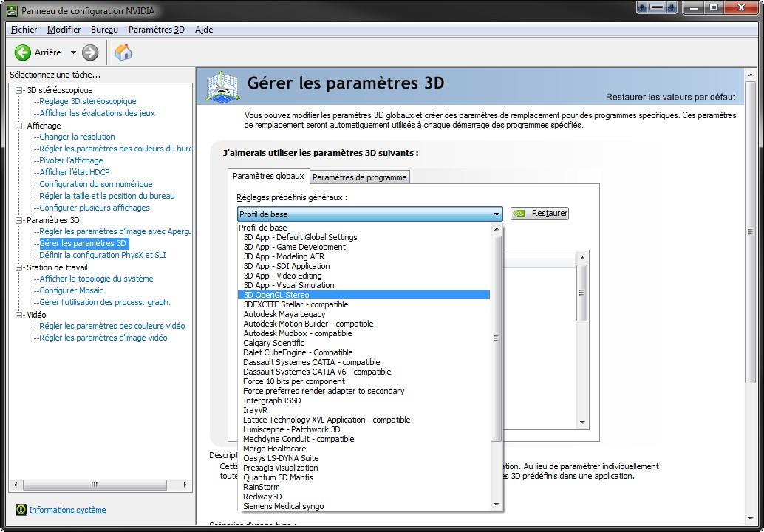Choose 3D App - Game Development preset
Screen dimensions: 764x532
click(294, 247)
